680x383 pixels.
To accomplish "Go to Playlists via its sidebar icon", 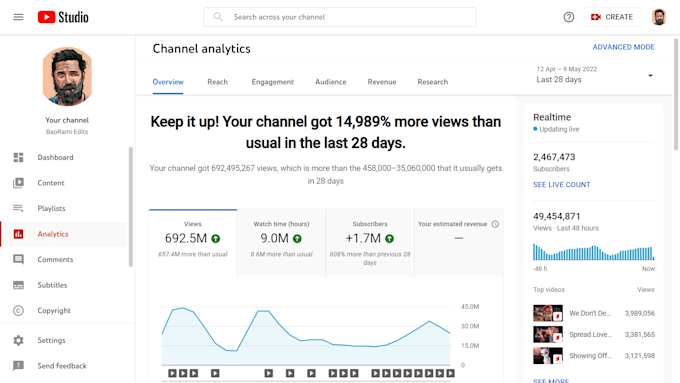I will [x=18, y=208].
